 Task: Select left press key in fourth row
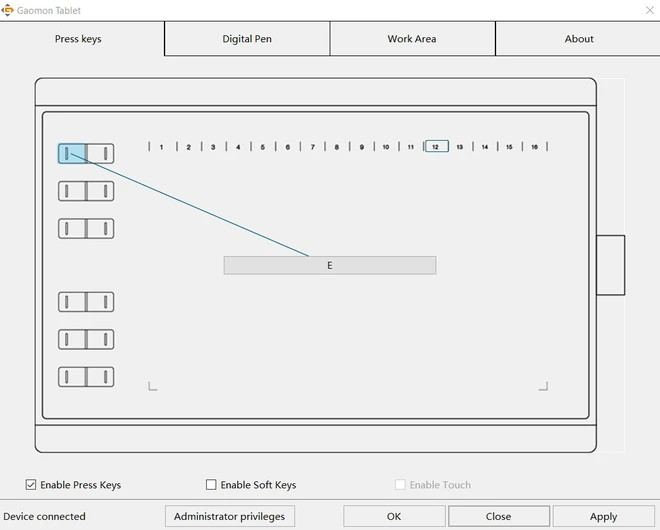tap(72, 302)
